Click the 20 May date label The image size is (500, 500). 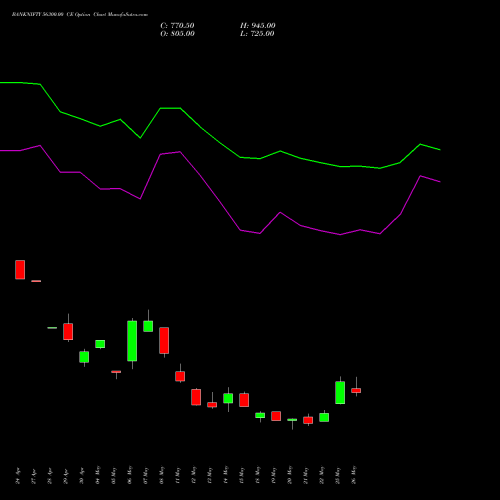click(x=290, y=475)
